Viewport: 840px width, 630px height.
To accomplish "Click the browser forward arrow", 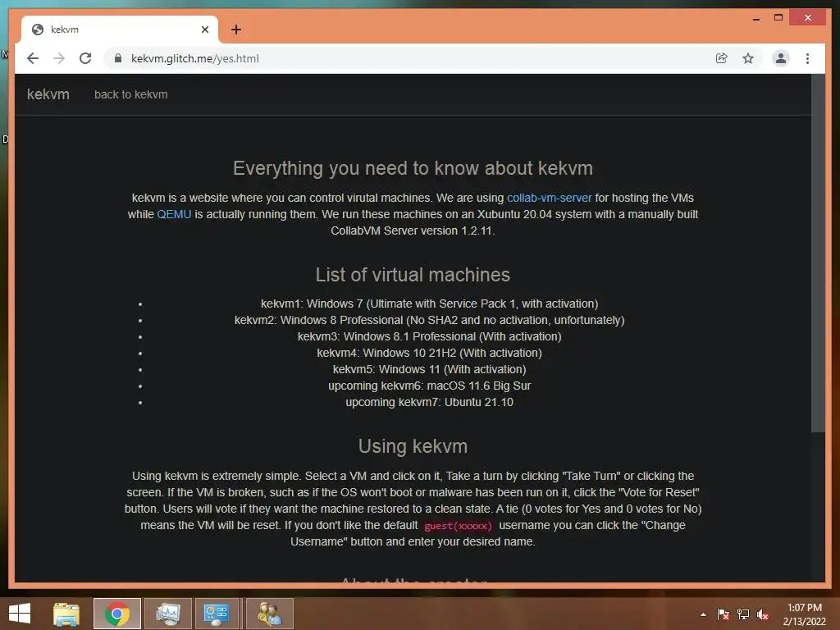I will click(59, 58).
